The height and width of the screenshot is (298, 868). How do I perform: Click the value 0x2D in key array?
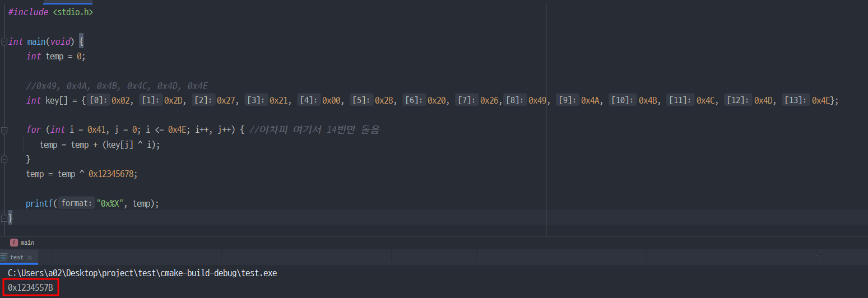tap(173, 100)
